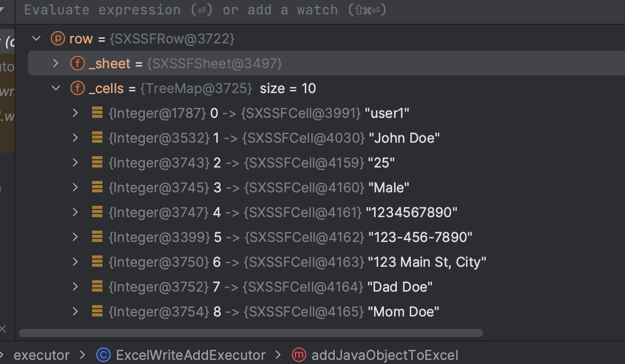Click the field icon beside _sheet

[77, 64]
